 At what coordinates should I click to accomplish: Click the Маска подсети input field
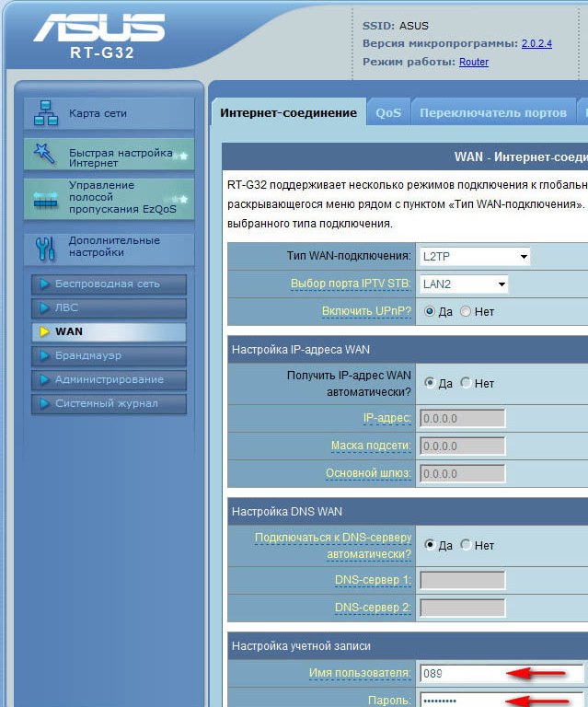(463, 446)
